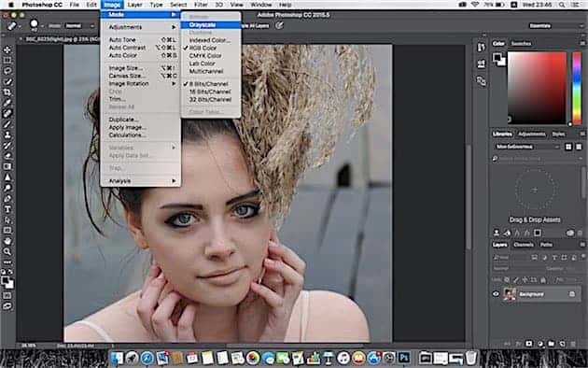The image size is (588, 368).
Task: Expand the Analysis submenu
Action: point(141,181)
